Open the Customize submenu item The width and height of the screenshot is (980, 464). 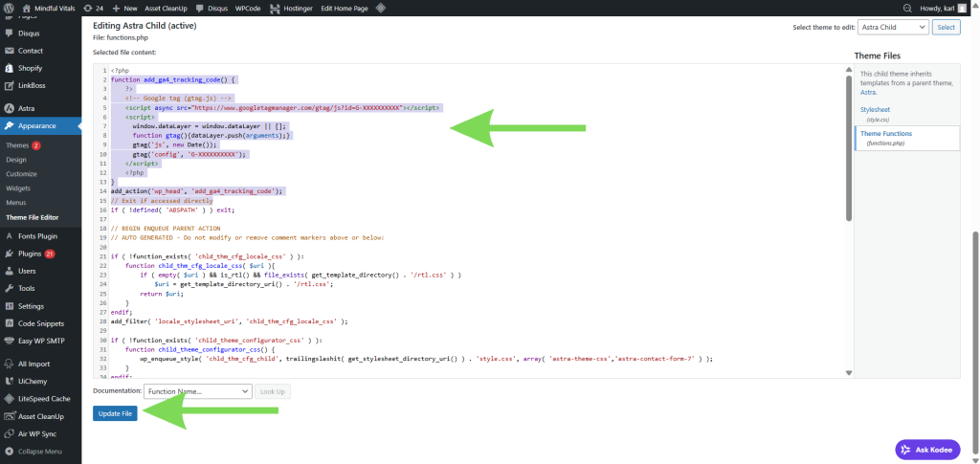21,174
